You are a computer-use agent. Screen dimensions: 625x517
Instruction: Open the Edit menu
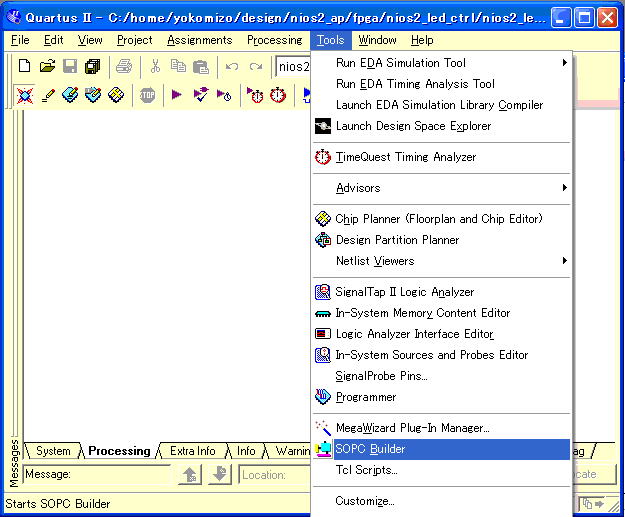[53, 40]
